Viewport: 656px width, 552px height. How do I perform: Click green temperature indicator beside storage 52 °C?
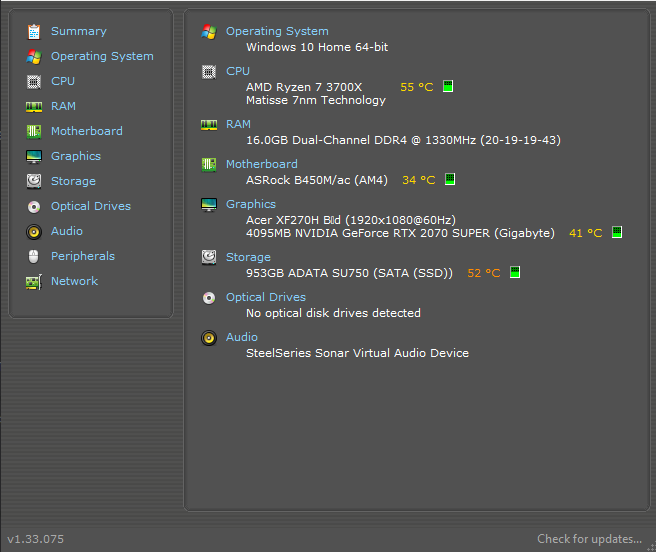coord(515,272)
